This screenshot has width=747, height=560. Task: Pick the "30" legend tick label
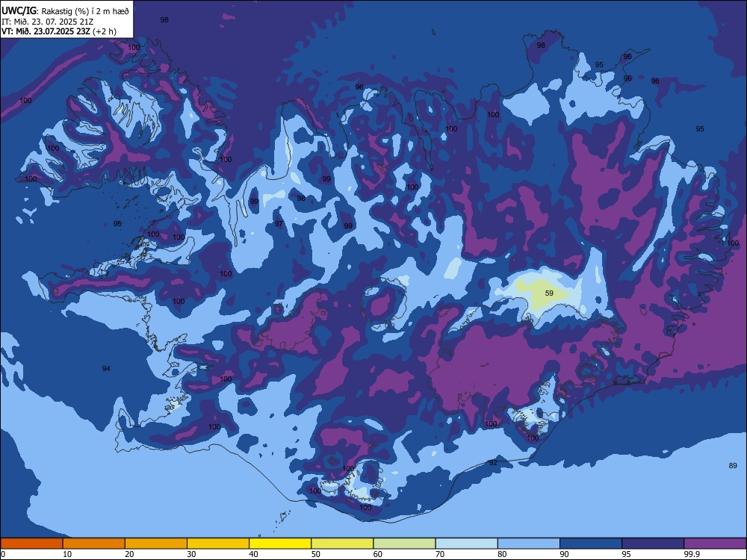[191, 554]
